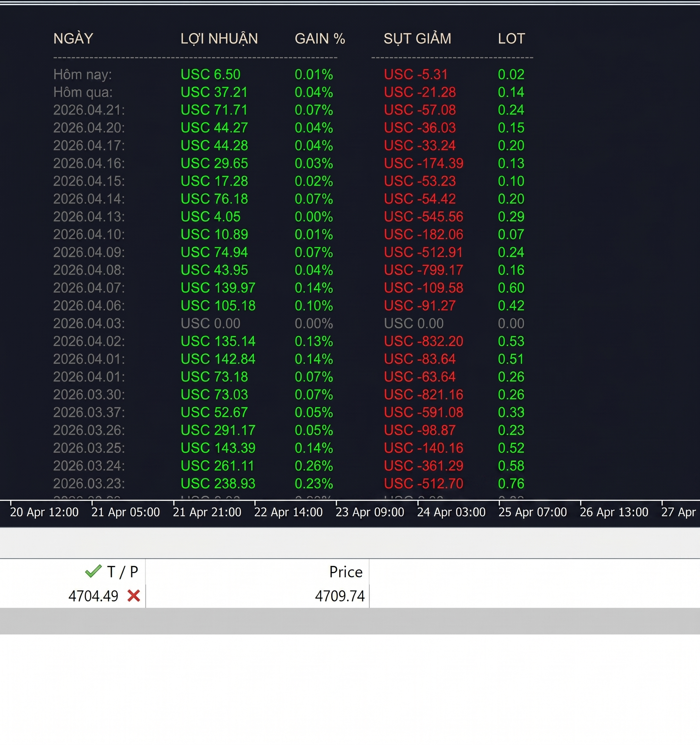700x745 pixels.
Task: Click the 26 Apr 13:00 timeline marker
Action: (x=614, y=512)
